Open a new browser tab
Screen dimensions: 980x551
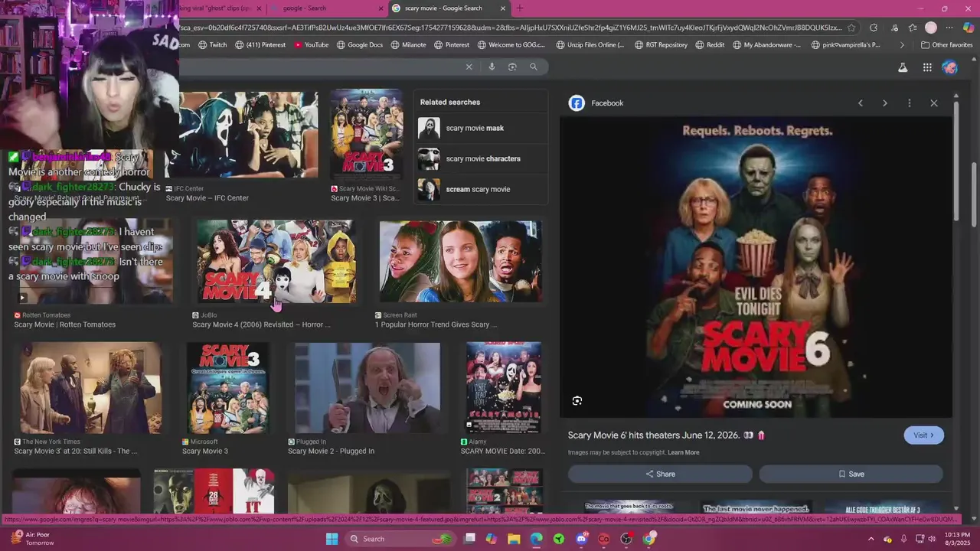[x=520, y=8]
